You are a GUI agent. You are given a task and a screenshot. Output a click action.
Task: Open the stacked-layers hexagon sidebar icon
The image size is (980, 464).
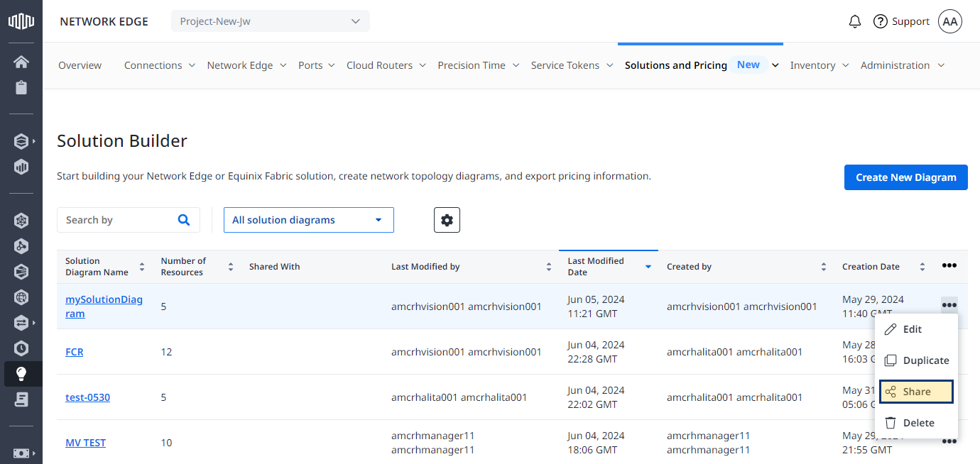[21, 141]
